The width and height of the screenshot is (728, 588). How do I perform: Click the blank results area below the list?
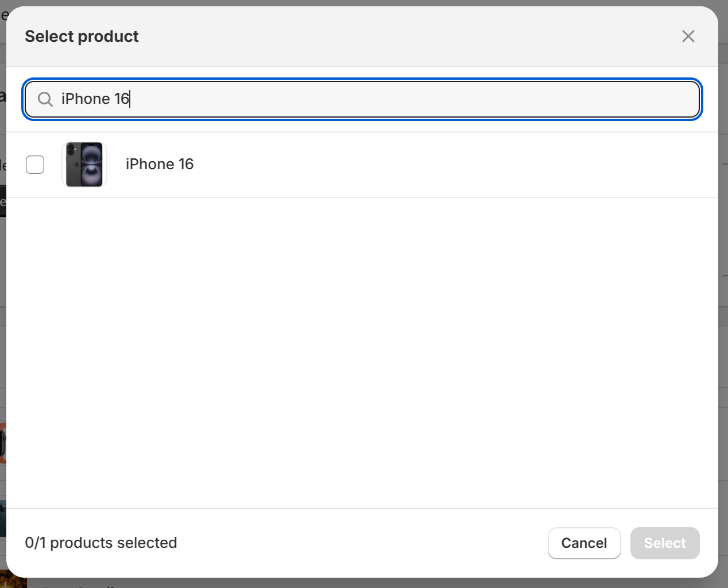[362, 353]
